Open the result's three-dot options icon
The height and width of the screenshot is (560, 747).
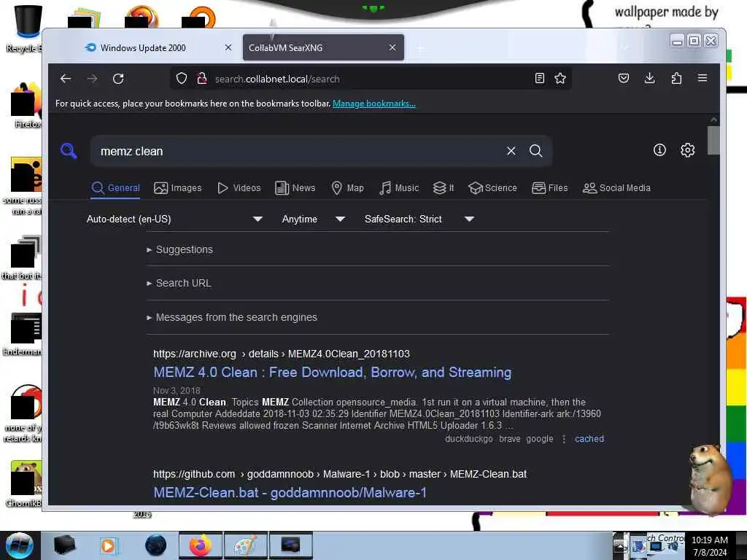[x=564, y=439]
